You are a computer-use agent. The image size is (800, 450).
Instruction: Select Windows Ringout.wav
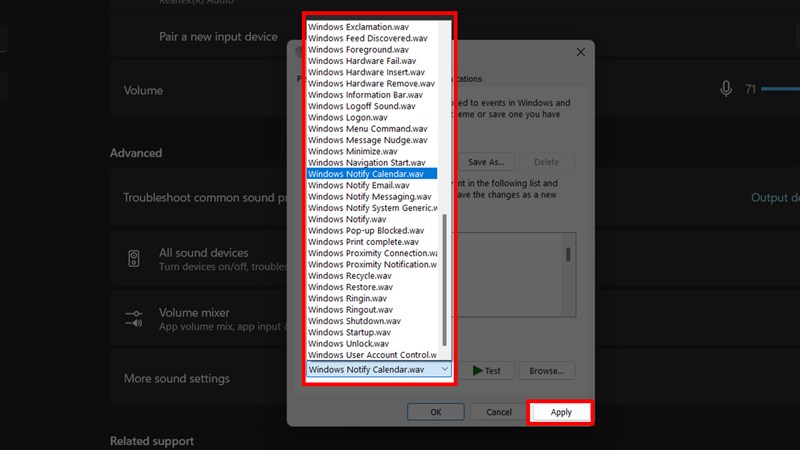[x=372, y=310]
